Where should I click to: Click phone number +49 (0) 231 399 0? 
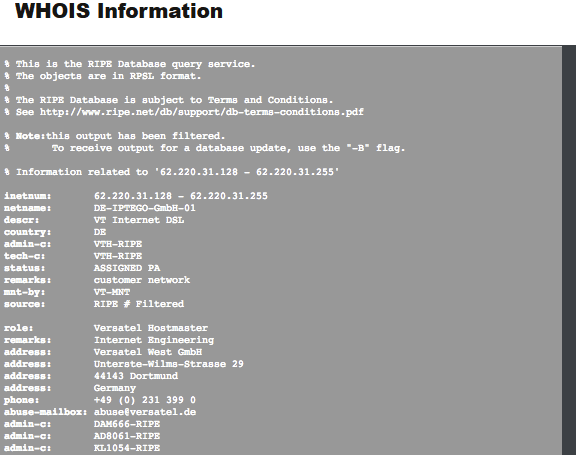(145, 400)
